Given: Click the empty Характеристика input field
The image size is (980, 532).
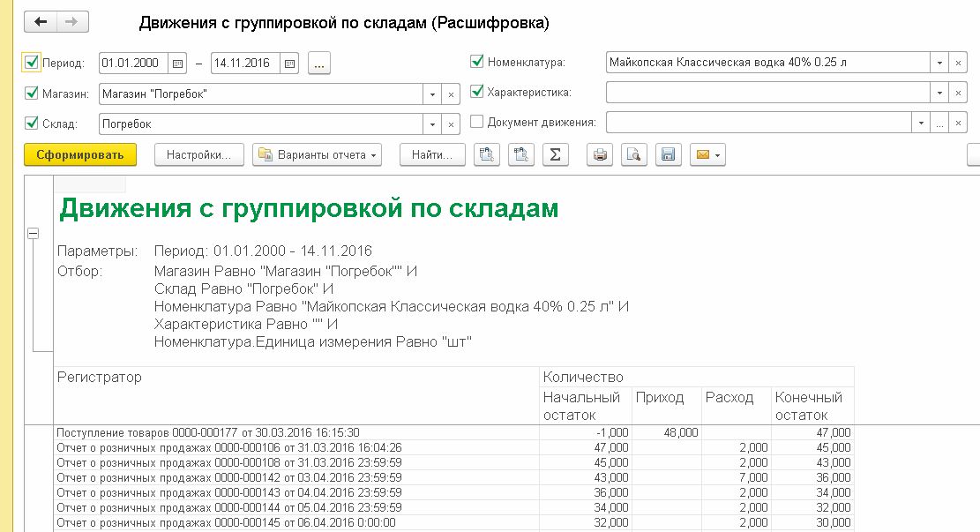Looking at the screenshot, I should pos(768,93).
